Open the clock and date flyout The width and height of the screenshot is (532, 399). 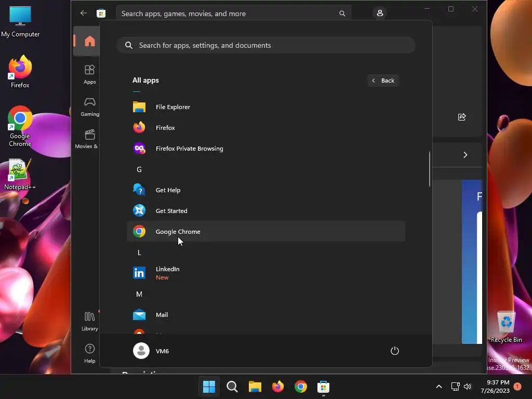(495, 387)
